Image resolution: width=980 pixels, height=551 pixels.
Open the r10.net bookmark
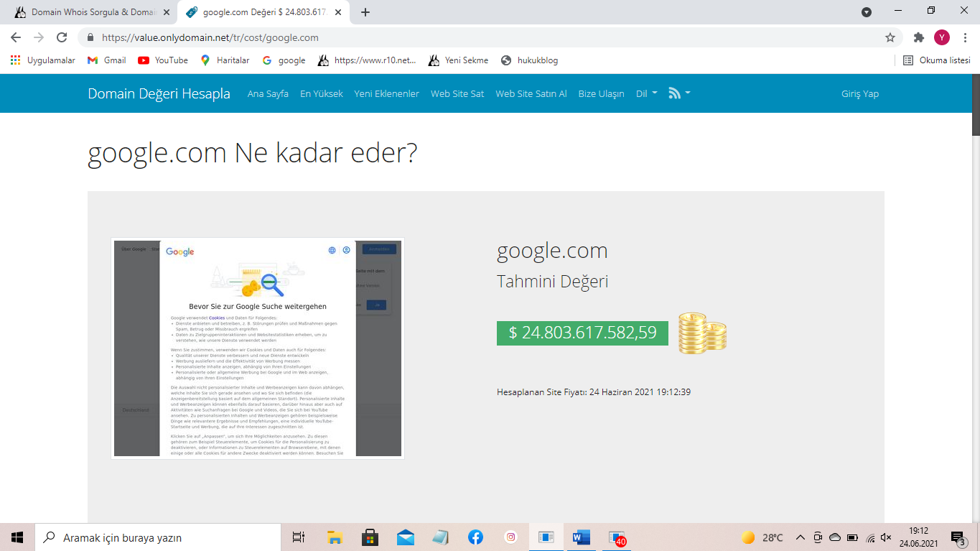[367, 60]
